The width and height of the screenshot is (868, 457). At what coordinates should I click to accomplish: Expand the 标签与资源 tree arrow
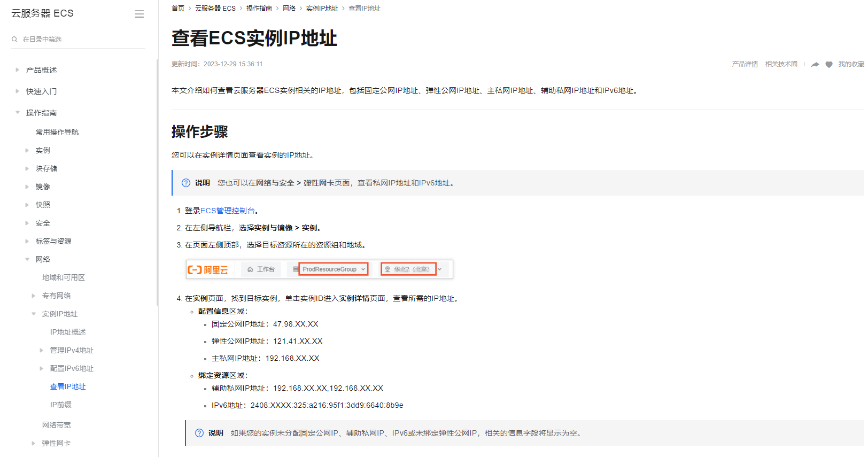click(27, 242)
